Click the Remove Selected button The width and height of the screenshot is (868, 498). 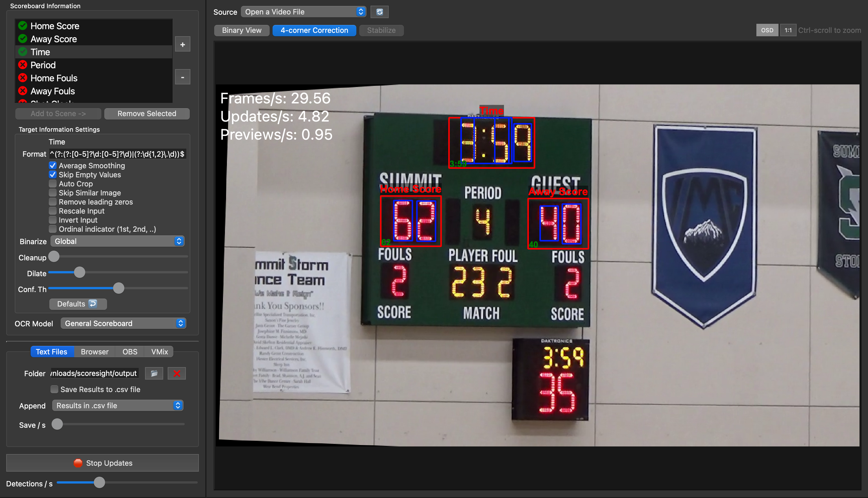pos(147,114)
